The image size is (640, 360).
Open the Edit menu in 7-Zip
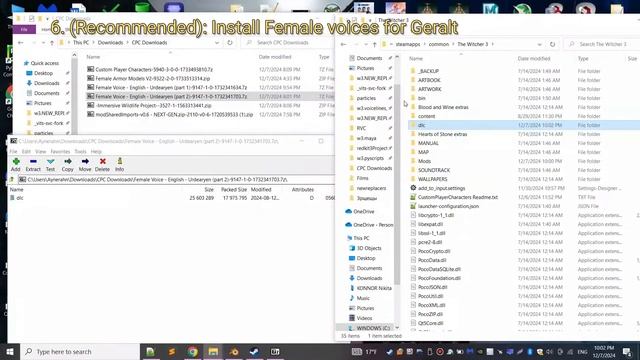[x=26, y=151]
